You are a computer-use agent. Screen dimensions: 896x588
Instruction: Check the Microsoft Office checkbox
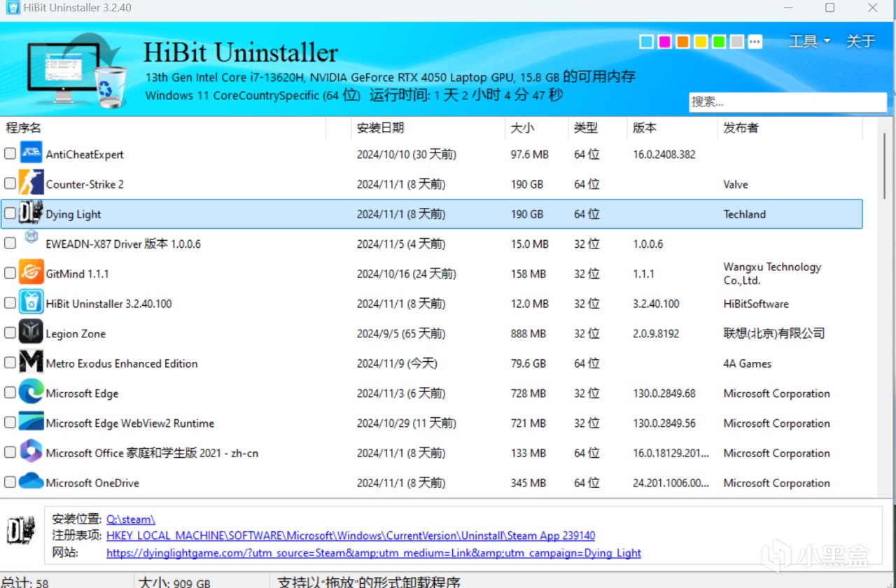[x=10, y=452]
